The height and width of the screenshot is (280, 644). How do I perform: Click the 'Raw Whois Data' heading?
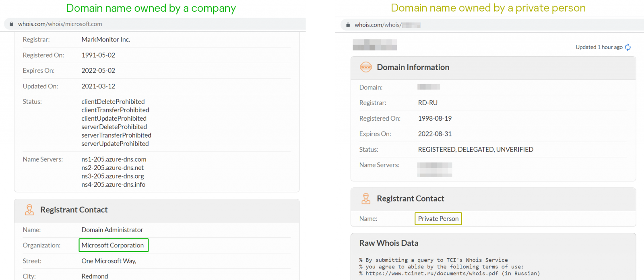point(389,243)
